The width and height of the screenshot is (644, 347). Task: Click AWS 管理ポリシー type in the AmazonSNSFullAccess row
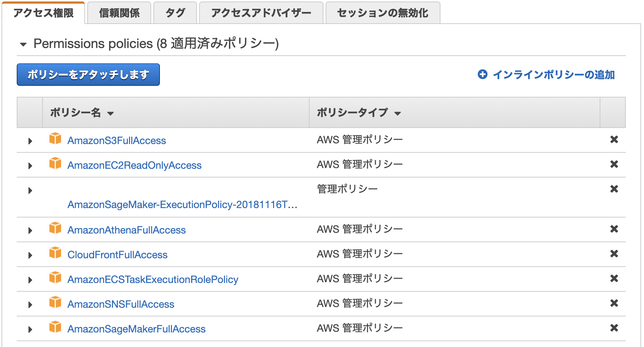click(360, 303)
